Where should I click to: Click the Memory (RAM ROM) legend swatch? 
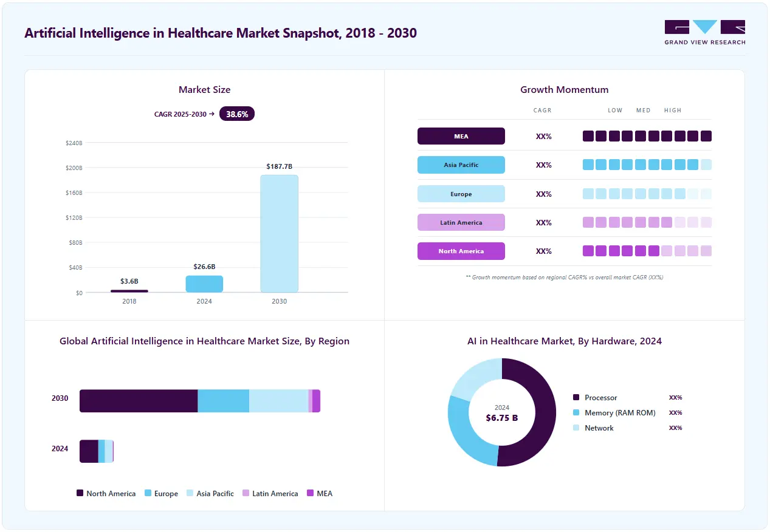coord(576,412)
